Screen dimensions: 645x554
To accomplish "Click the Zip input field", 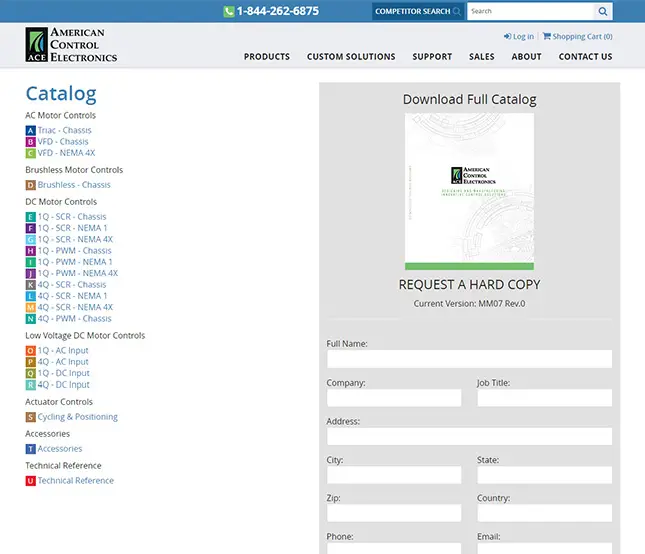I will pos(394,513).
